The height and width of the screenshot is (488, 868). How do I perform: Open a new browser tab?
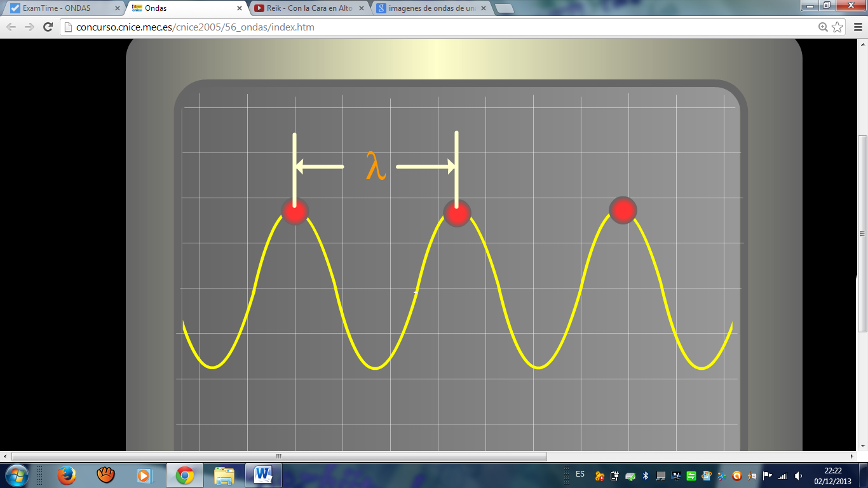504,8
